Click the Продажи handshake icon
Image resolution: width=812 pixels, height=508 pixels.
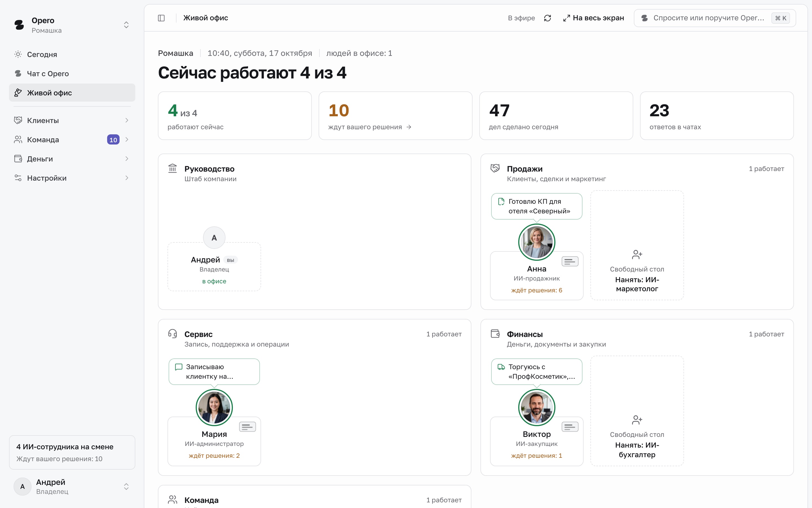pos(495,168)
